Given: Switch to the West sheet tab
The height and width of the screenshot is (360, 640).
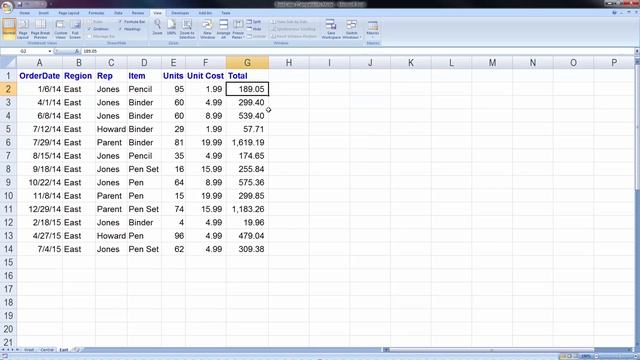Looking at the screenshot, I should click(29, 350).
